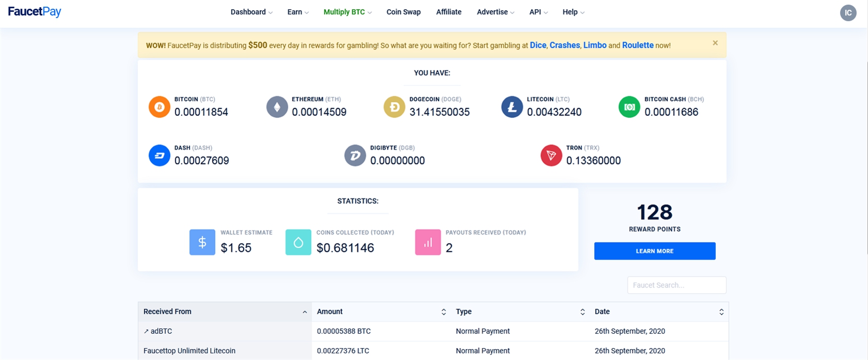Select the Bitcoin balance 0.00011854
Screen dimensions: 868x360
coord(201,112)
